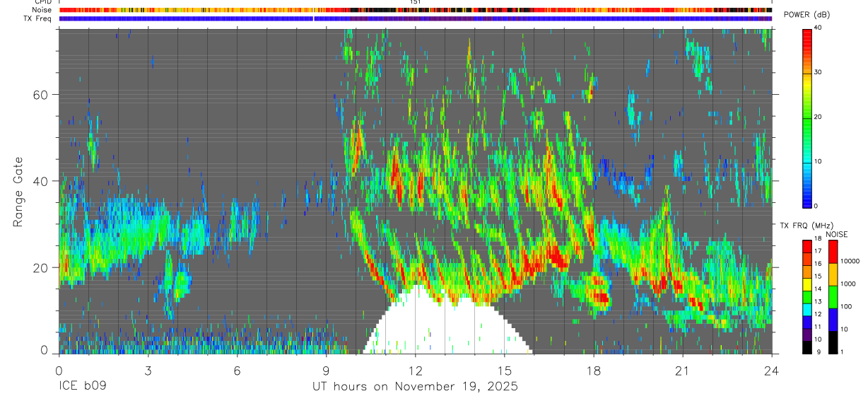
Task: Click the 15 label on TX frequency legend
Action: point(818,277)
